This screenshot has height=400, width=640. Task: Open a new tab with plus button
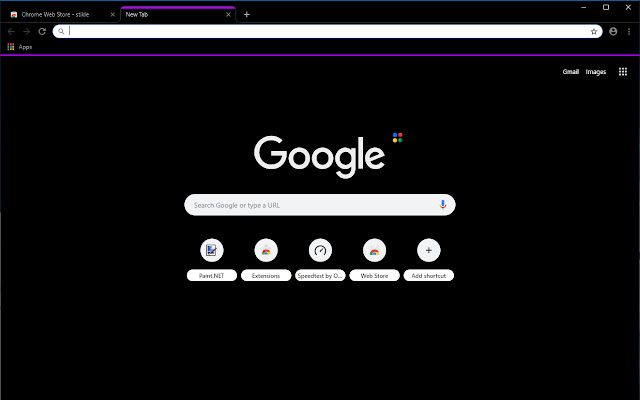pos(247,15)
